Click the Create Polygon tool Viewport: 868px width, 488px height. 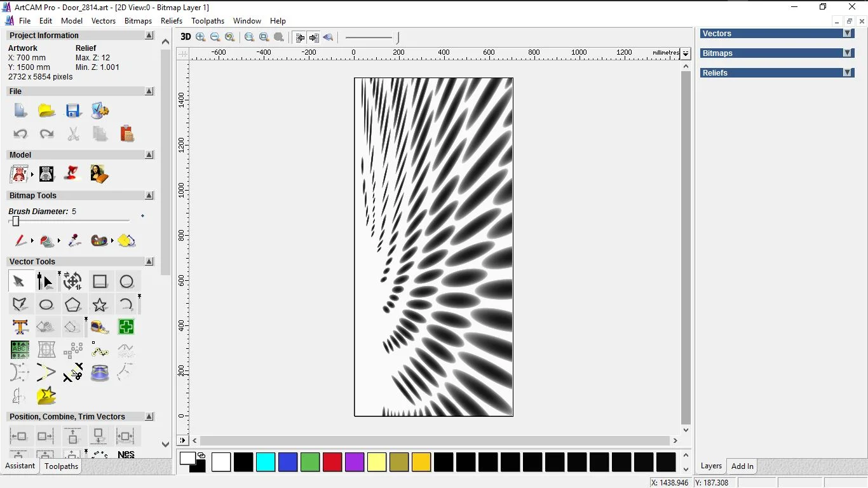73,304
